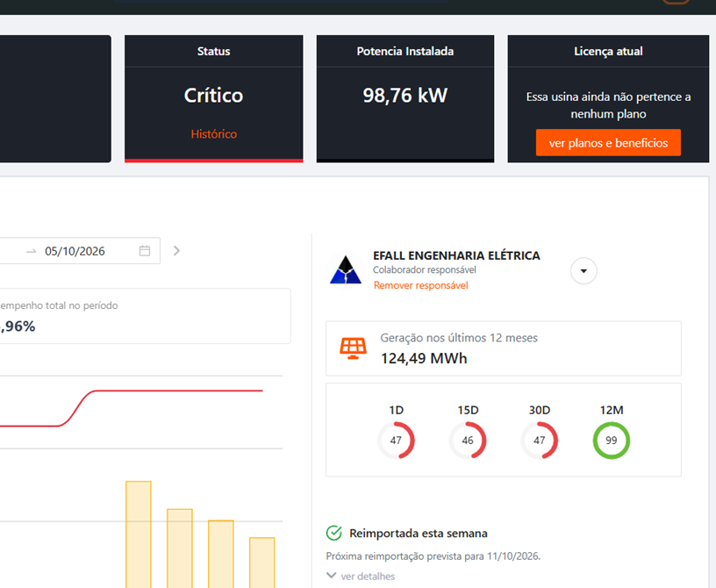Go to next period with right chevron
Screen dimensions: 716x588
(176, 250)
